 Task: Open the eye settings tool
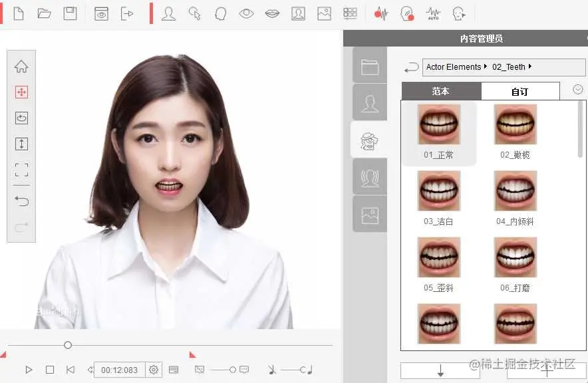[x=246, y=14]
